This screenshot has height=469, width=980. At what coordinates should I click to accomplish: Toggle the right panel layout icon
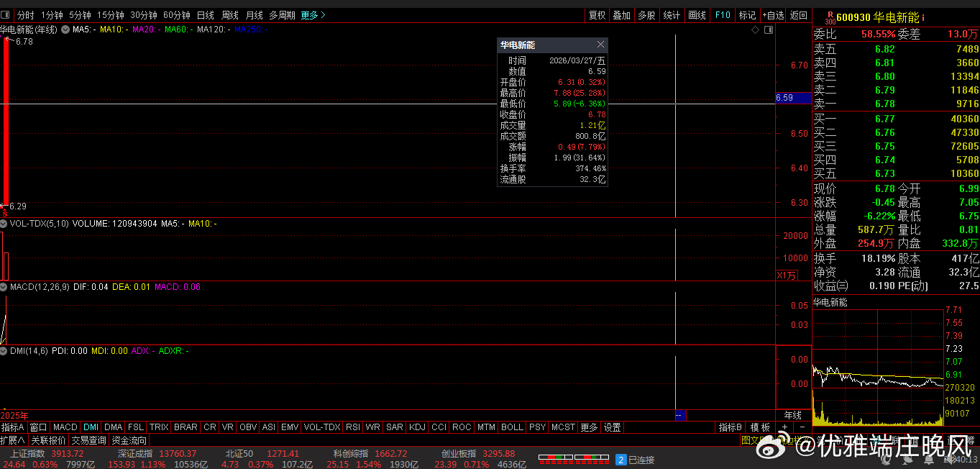(x=769, y=29)
